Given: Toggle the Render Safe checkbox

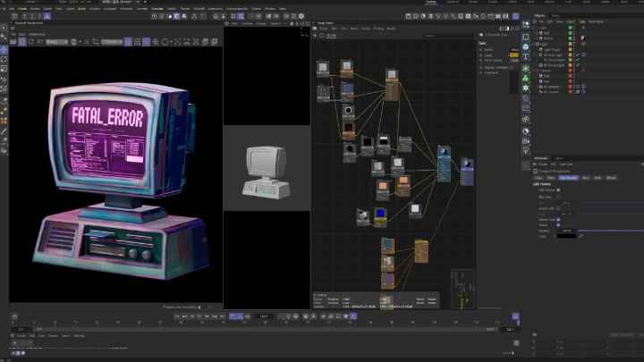Looking at the screenshot, I should click(x=560, y=219).
